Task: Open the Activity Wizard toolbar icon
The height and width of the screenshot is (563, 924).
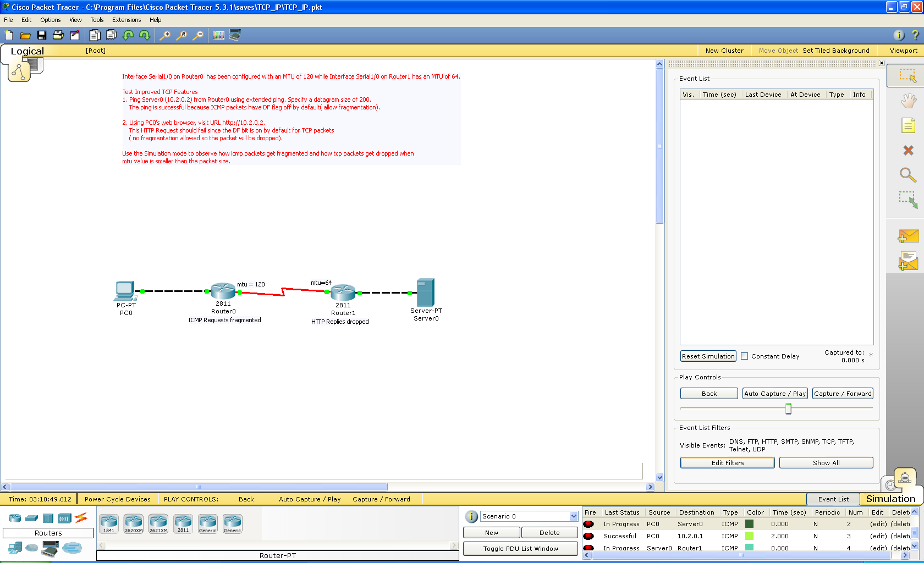Action: click(75, 35)
